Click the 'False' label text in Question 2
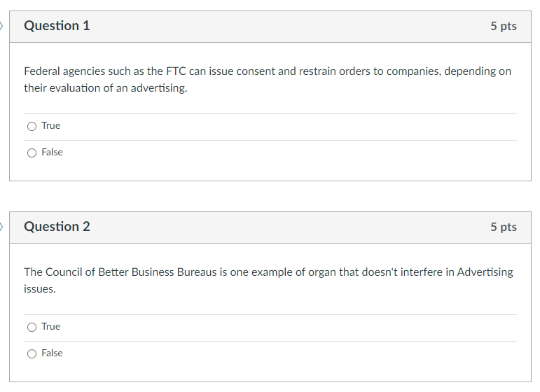Screen dimensions: 540x392 52,353
